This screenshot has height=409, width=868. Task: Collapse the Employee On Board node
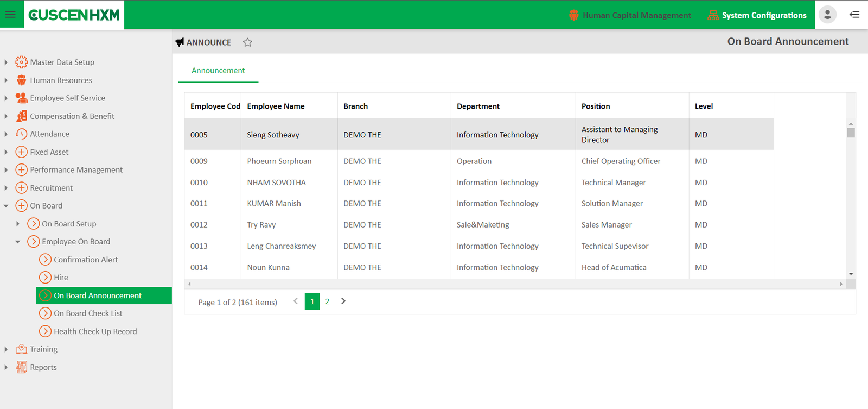(18, 242)
